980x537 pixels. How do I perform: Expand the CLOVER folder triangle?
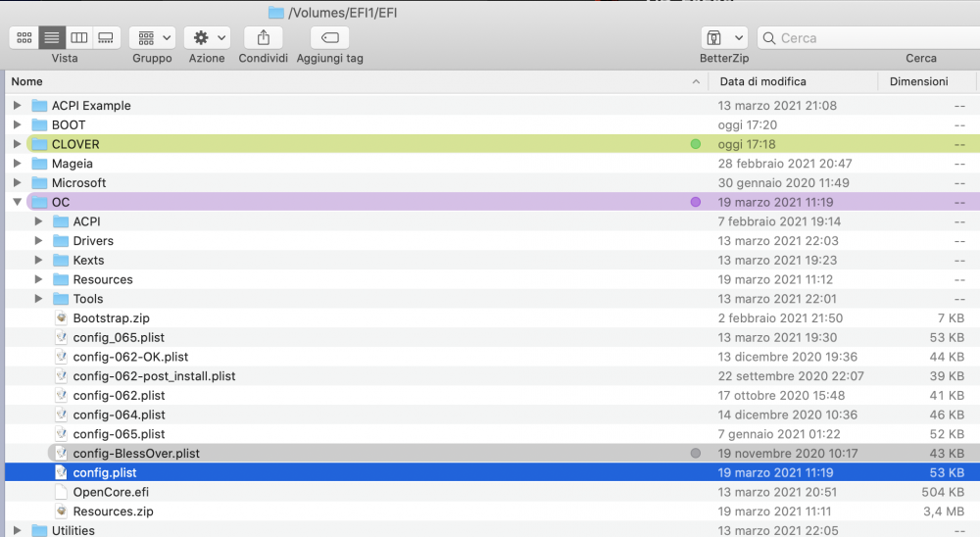click(18, 144)
